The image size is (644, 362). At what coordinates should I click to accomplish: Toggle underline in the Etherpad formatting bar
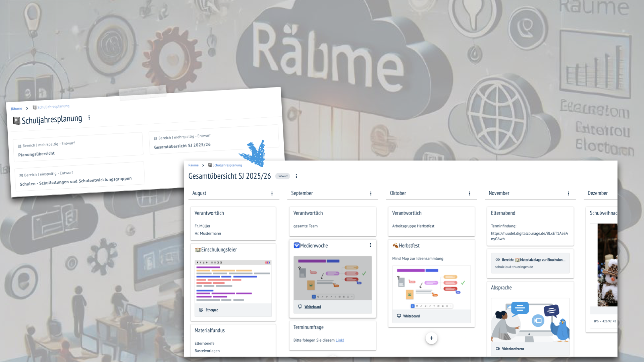coord(204,262)
